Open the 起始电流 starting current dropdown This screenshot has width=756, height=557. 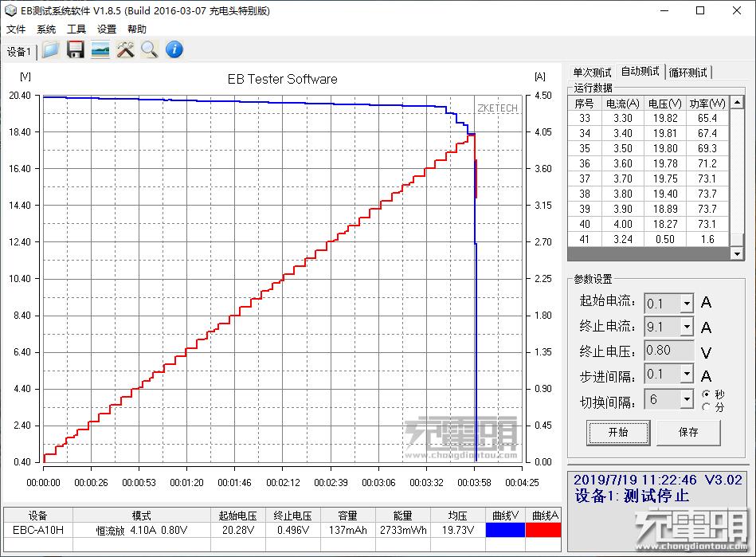click(x=687, y=303)
